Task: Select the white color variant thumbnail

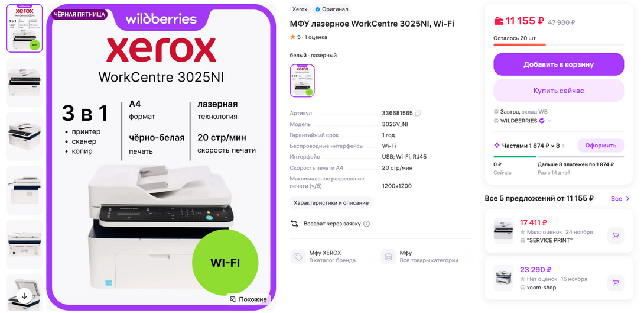Action: pos(303,80)
